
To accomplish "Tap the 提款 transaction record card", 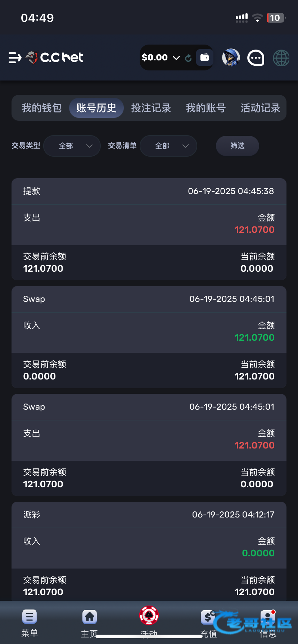I will 149,229.
